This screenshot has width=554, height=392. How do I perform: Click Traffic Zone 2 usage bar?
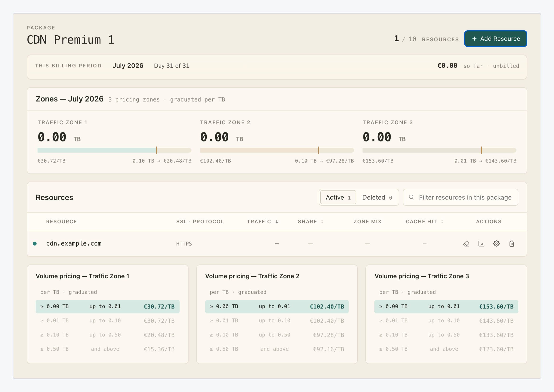(277, 150)
